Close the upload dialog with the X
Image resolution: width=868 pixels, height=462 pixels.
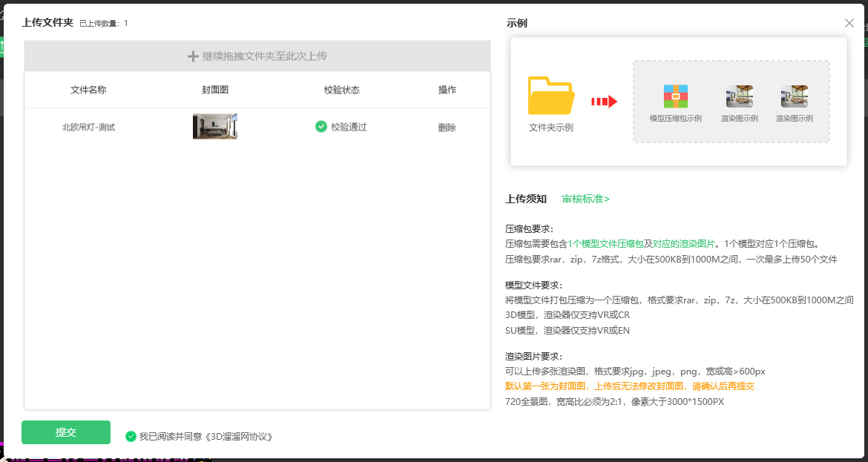click(x=849, y=23)
